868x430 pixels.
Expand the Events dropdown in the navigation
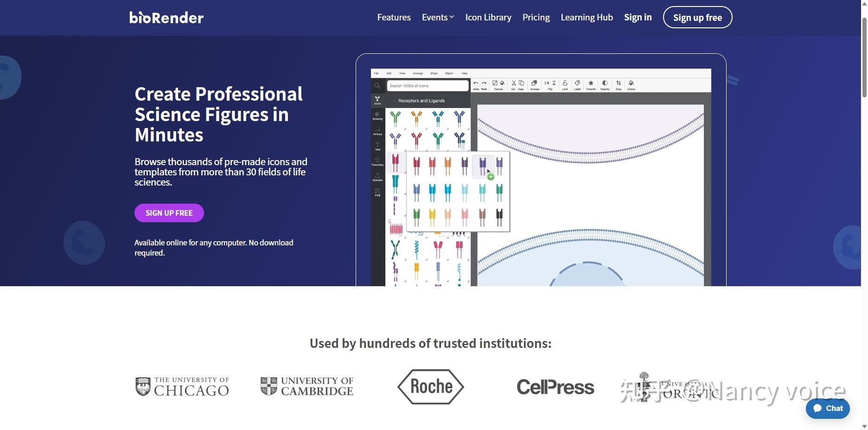[x=438, y=18]
